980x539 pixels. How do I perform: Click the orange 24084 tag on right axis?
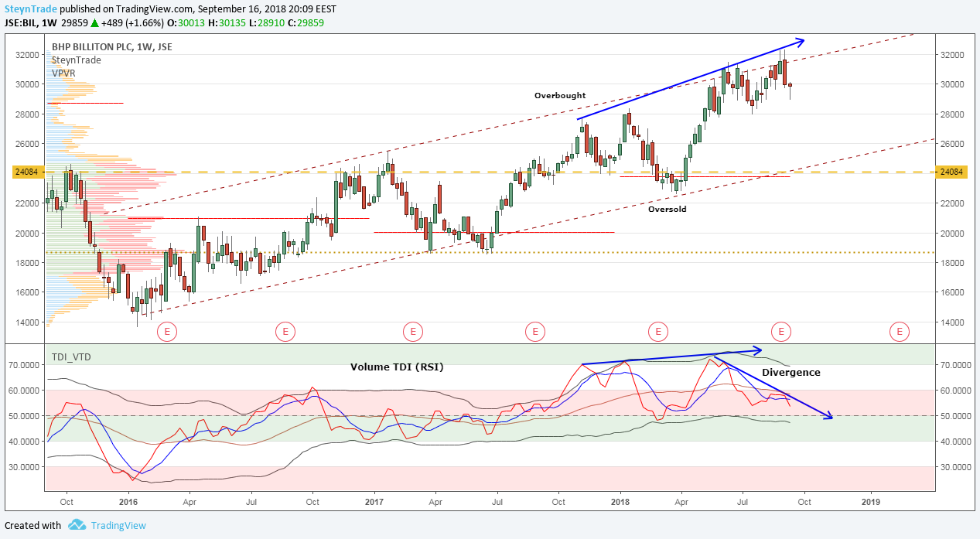(951, 172)
